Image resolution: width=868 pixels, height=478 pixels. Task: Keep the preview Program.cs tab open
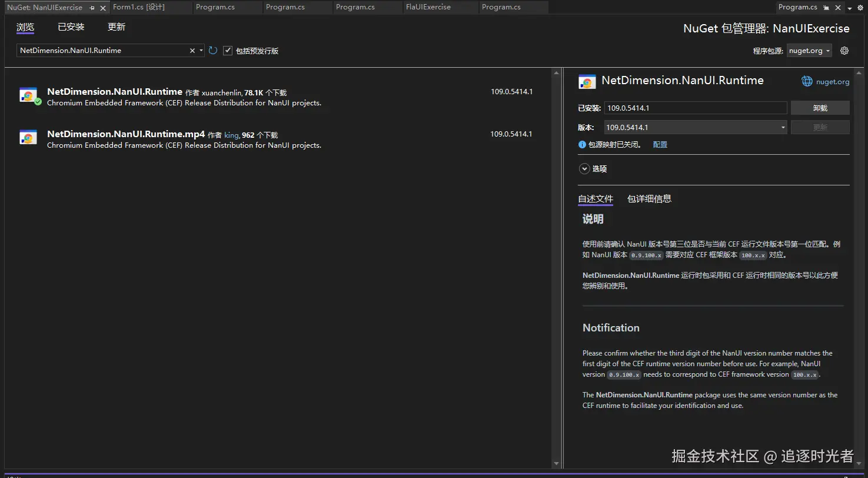click(x=826, y=8)
